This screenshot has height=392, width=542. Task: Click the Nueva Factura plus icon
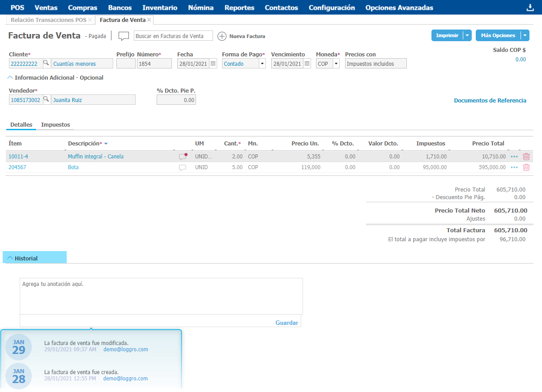[x=222, y=36]
